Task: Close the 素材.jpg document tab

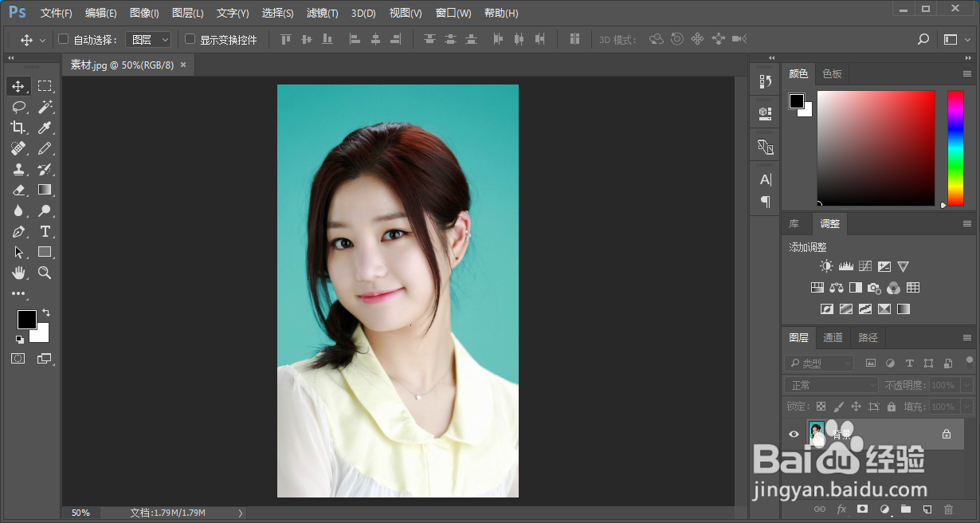Action: [x=183, y=65]
